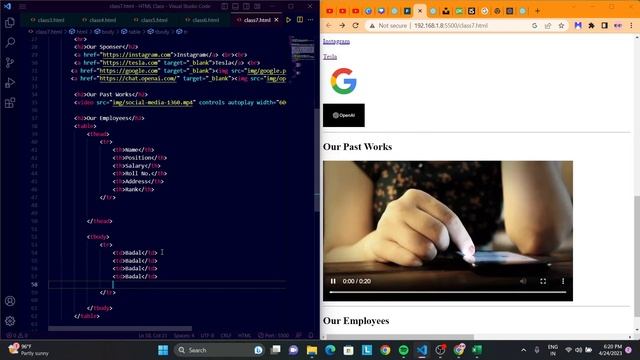Click the Windows taskbar Search box

click(220, 350)
